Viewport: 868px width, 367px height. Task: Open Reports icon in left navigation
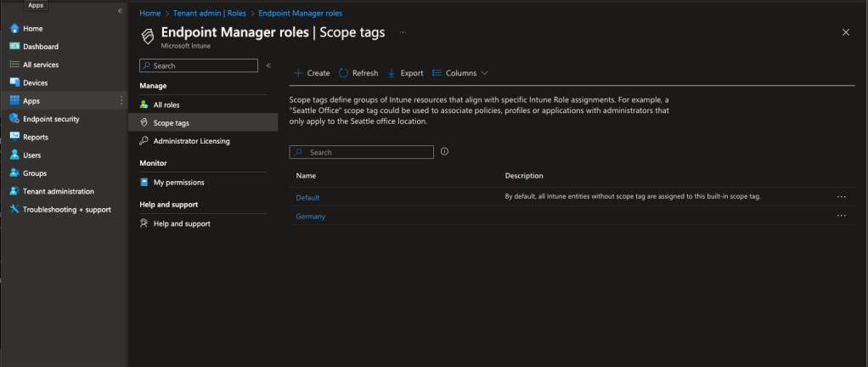click(x=14, y=137)
